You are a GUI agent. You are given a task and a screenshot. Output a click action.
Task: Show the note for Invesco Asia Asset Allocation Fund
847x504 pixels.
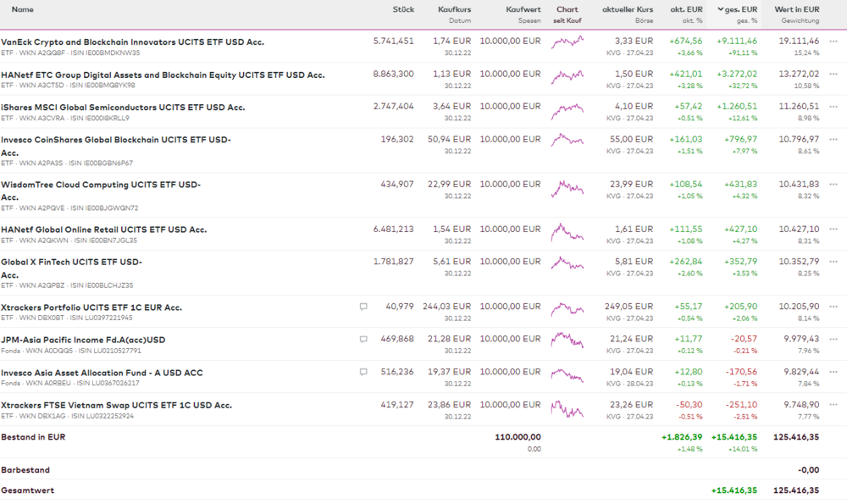point(363,372)
